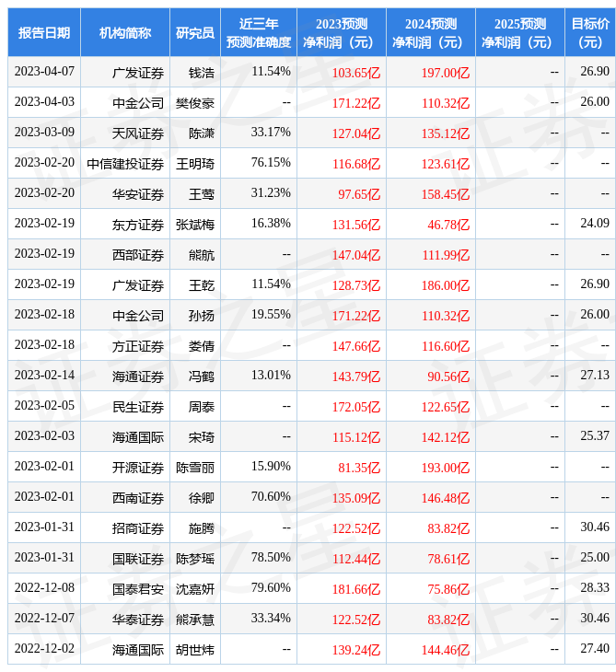
Task: Select institution 方正证券
Action: point(138,346)
